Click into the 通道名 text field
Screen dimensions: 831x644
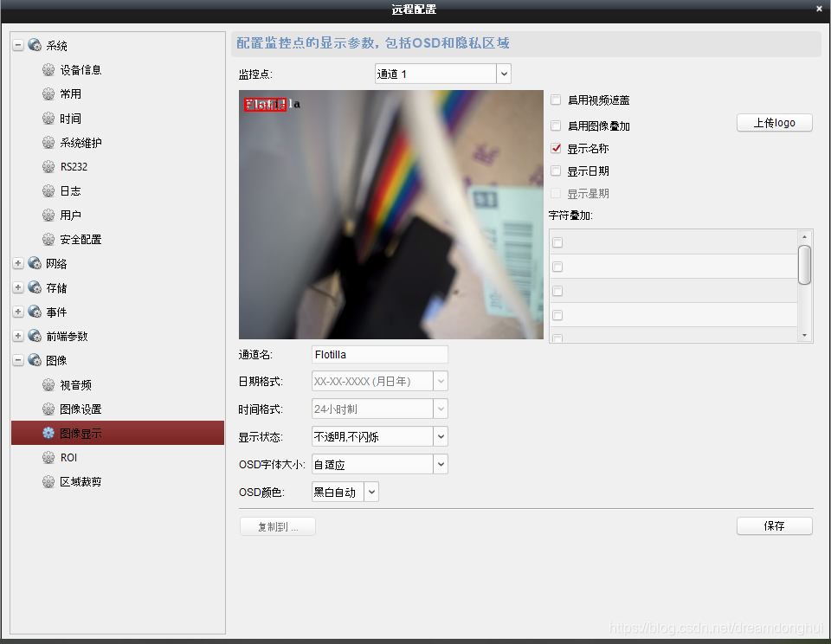379,355
